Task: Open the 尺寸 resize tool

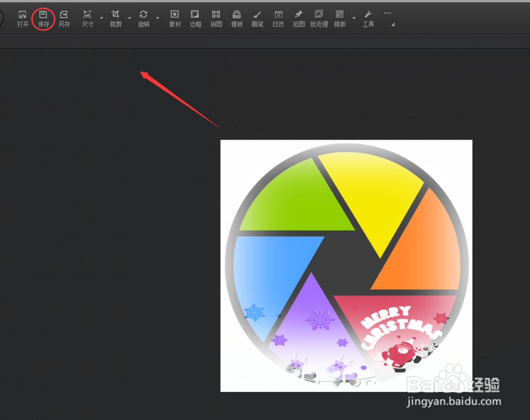Action: pyautogui.click(x=87, y=19)
